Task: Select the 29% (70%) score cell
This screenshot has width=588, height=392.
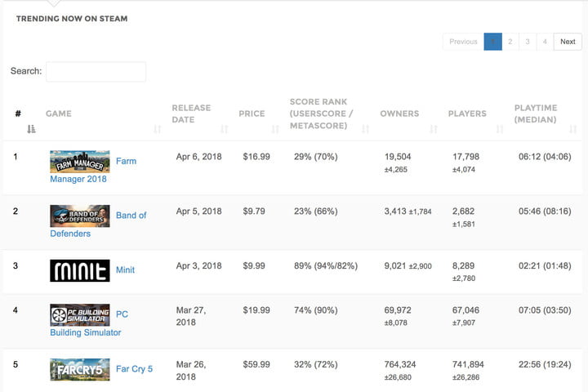Action: (316, 157)
